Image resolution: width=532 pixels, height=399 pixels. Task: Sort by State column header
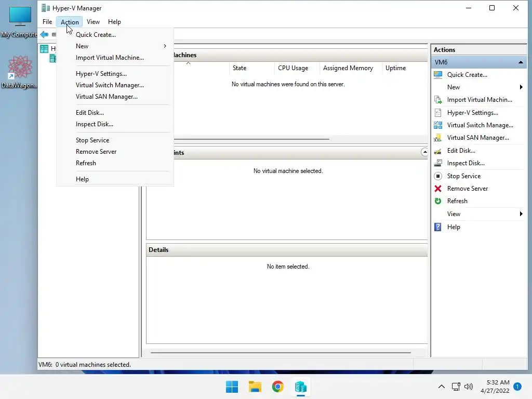[x=251, y=68]
